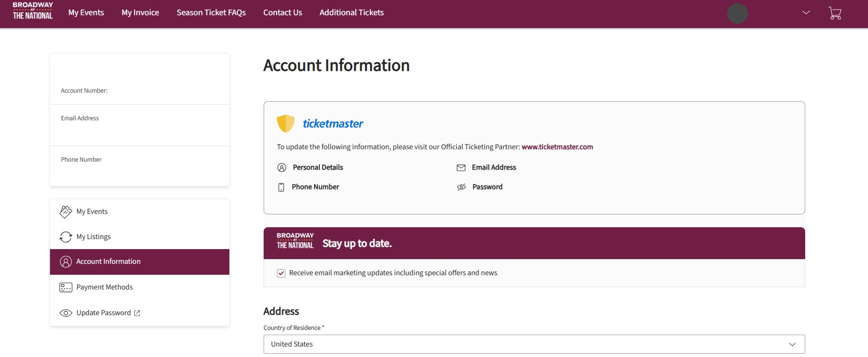Click the profile avatar circle
Screen dimensions: 868x357
(x=737, y=13)
